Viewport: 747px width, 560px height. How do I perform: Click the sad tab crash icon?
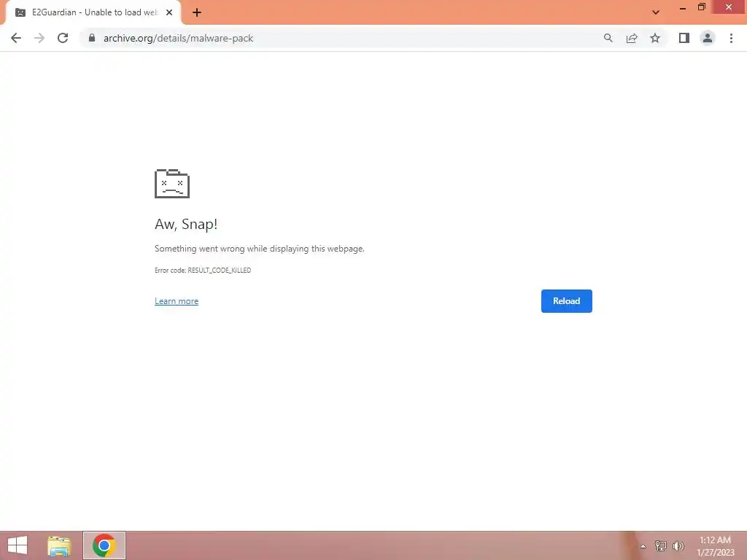[172, 183]
